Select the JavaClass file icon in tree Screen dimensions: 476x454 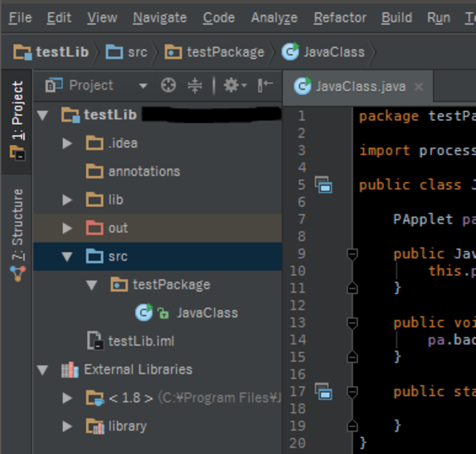(x=144, y=313)
